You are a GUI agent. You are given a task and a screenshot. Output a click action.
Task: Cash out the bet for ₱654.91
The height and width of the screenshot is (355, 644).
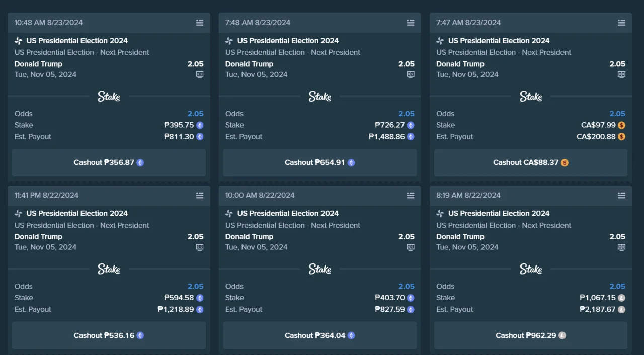pos(320,162)
